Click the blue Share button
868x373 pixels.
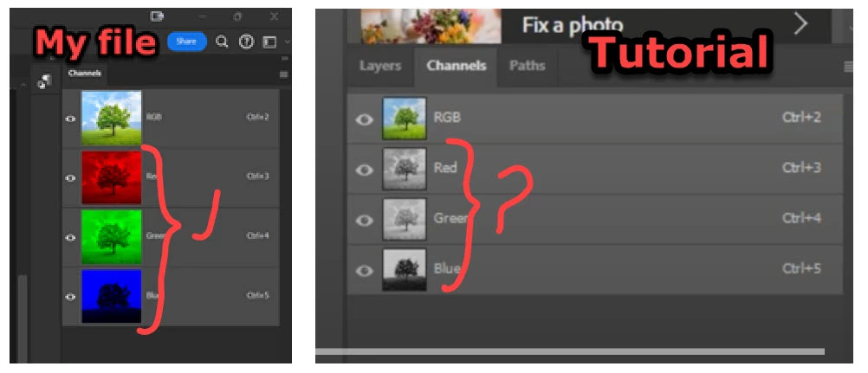point(186,42)
